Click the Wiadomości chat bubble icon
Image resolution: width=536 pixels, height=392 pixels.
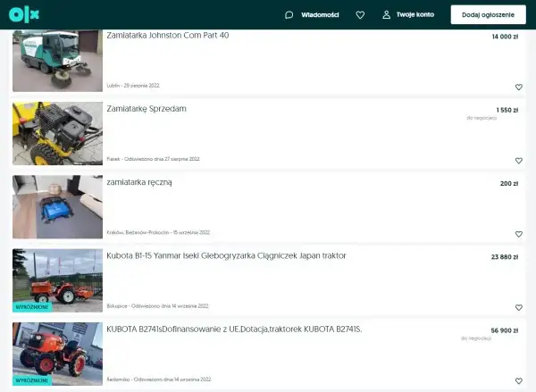click(289, 14)
